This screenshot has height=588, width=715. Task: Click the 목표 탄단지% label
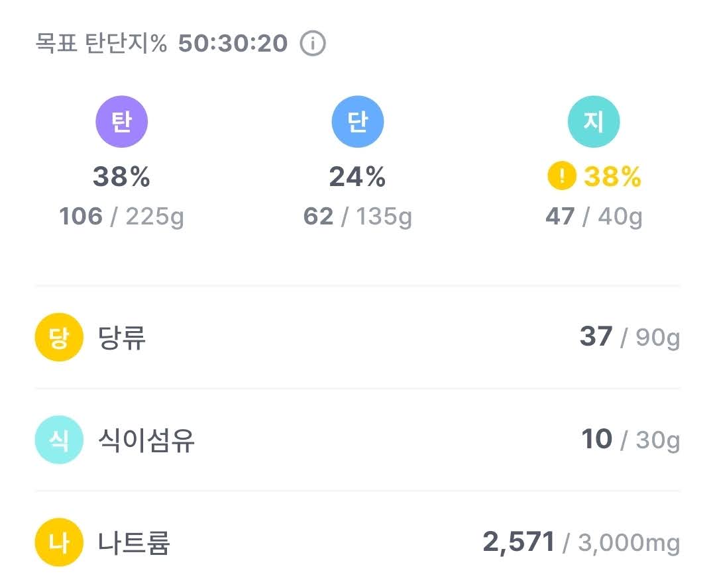pos(101,44)
